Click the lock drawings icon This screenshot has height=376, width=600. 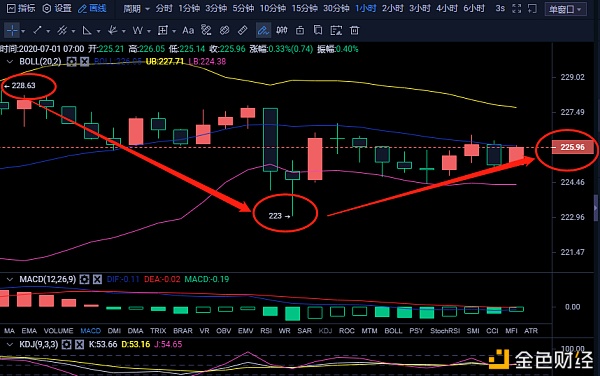[x=300, y=30]
